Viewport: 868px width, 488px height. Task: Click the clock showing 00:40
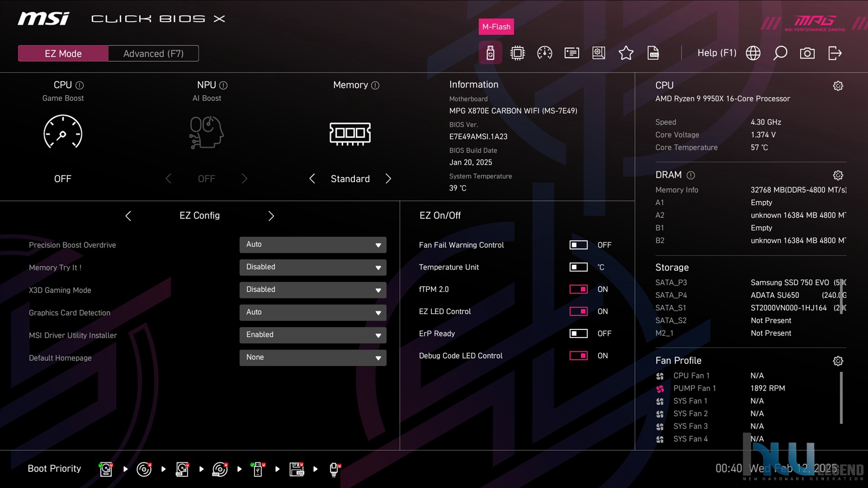728,468
